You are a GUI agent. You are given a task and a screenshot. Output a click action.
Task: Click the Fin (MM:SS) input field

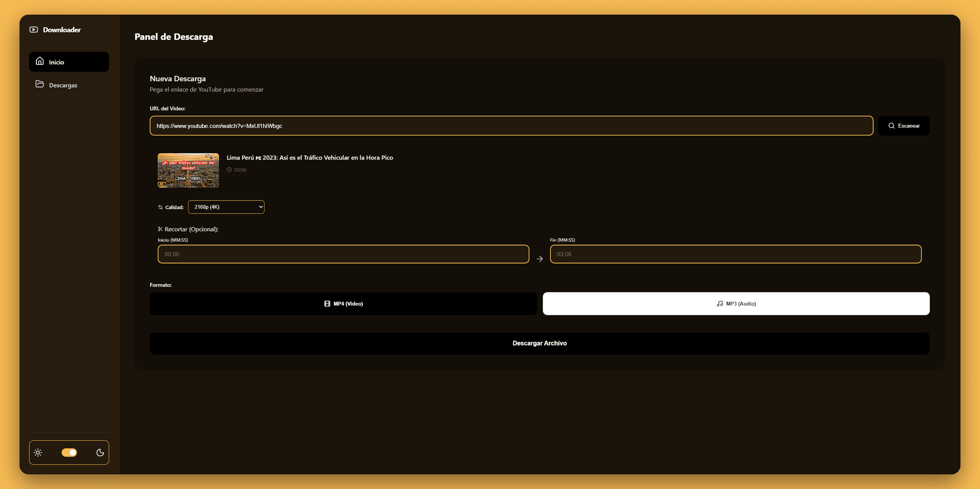click(x=735, y=254)
